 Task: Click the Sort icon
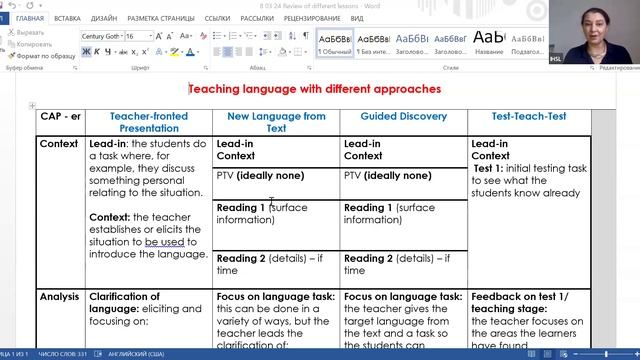292,36
